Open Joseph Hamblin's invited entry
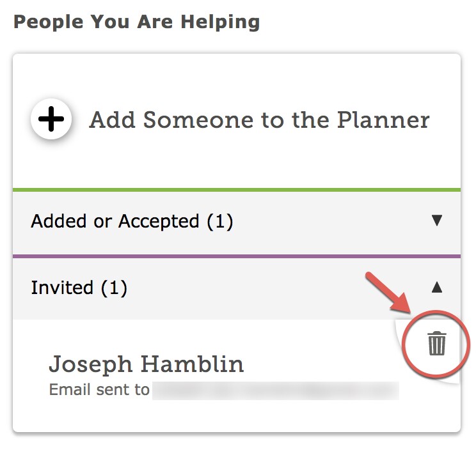This screenshot has height=450, width=476. click(146, 364)
